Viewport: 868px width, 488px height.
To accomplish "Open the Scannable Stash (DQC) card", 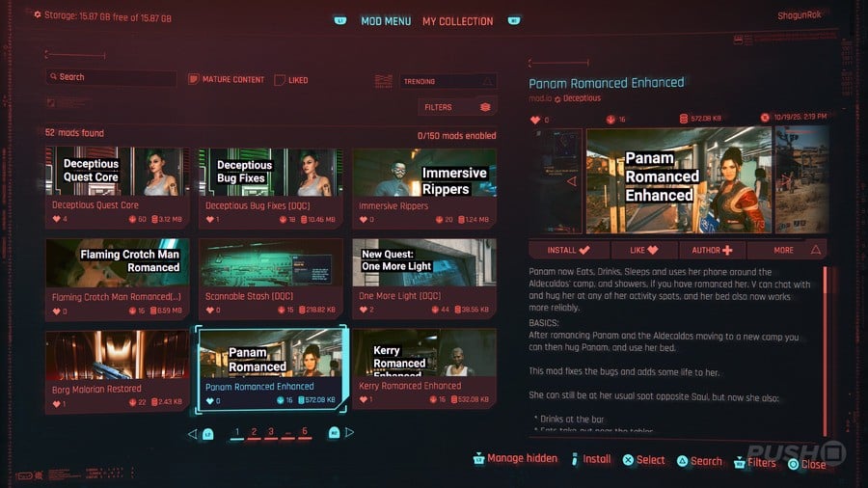I will tap(270, 279).
